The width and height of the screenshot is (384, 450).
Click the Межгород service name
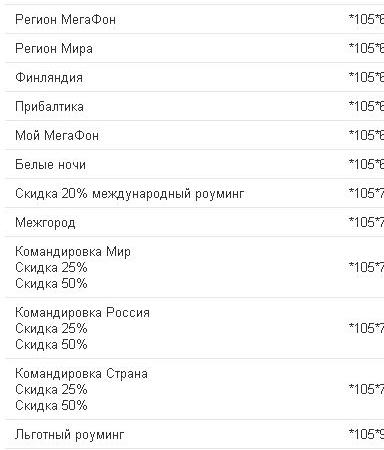point(45,222)
